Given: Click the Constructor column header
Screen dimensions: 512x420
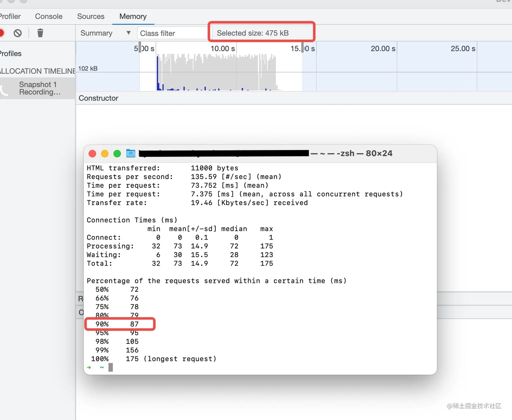Looking at the screenshot, I should click(x=99, y=98).
